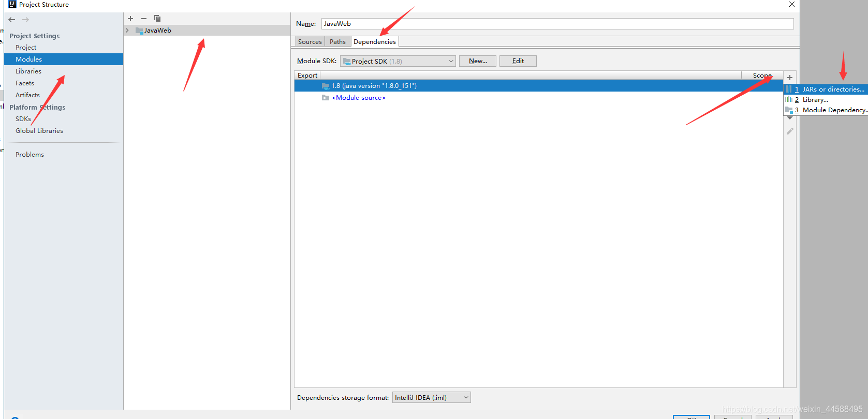Image resolution: width=868 pixels, height=419 pixels.
Task: Switch to the Sources tab
Action: click(310, 42)
